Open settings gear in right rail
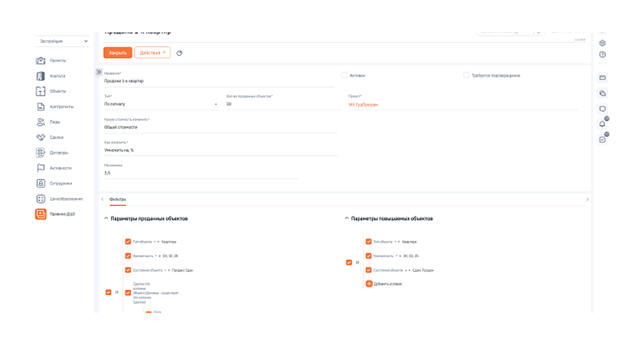 pyautogui.click(x=602, y=43)
